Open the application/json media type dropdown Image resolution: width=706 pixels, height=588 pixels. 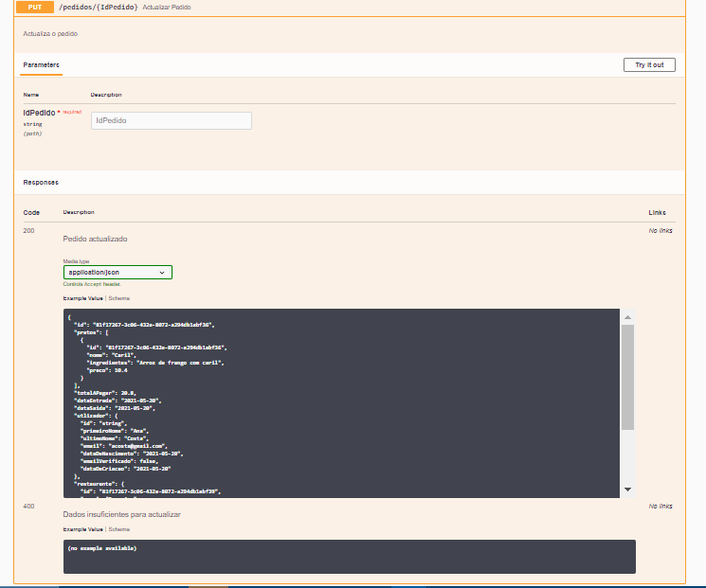[118, 272]
